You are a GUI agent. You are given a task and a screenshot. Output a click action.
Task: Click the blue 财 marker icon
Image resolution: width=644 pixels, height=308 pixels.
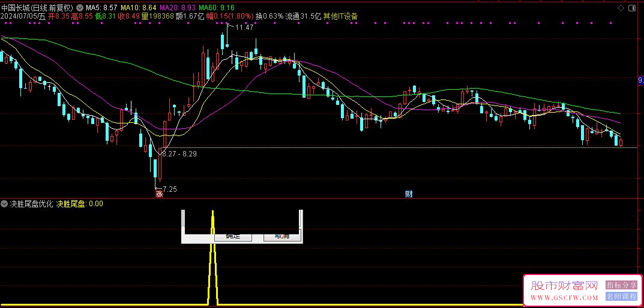click(409, 194)
